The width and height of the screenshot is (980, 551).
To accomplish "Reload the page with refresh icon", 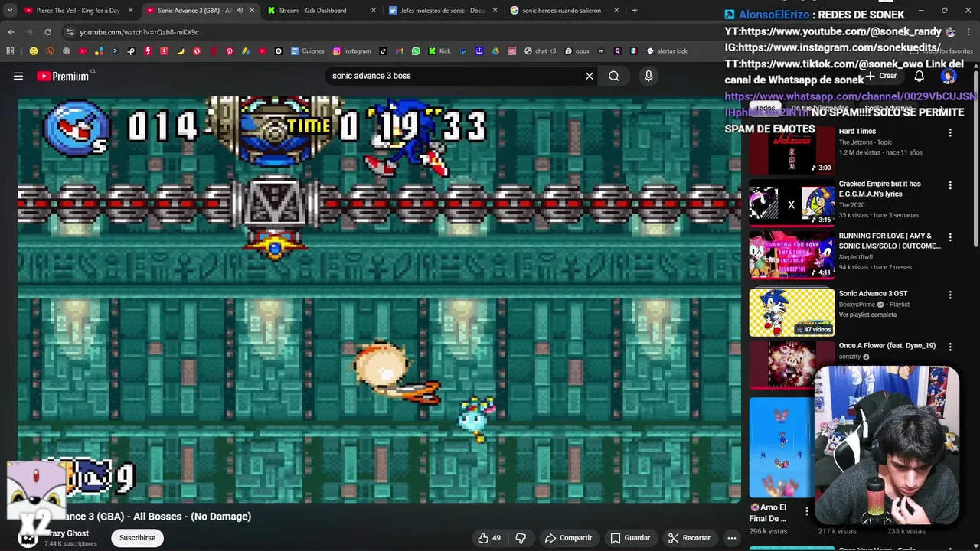I will click(x=47, y=32).
